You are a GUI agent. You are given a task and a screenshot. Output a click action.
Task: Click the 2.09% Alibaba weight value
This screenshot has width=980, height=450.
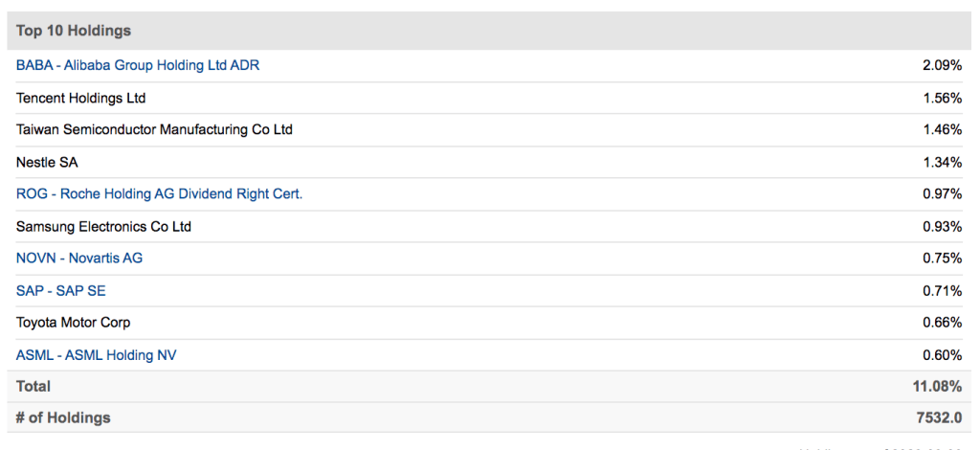(942, 65)
